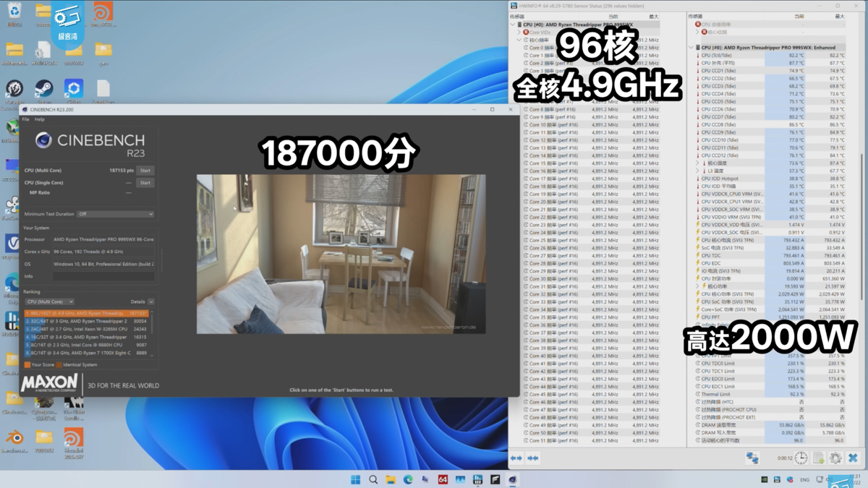Screen dimensions: 868x488
Task: Select the 32C/64T Ryzen Threadripper ranking row
Action: click(86, 321)
